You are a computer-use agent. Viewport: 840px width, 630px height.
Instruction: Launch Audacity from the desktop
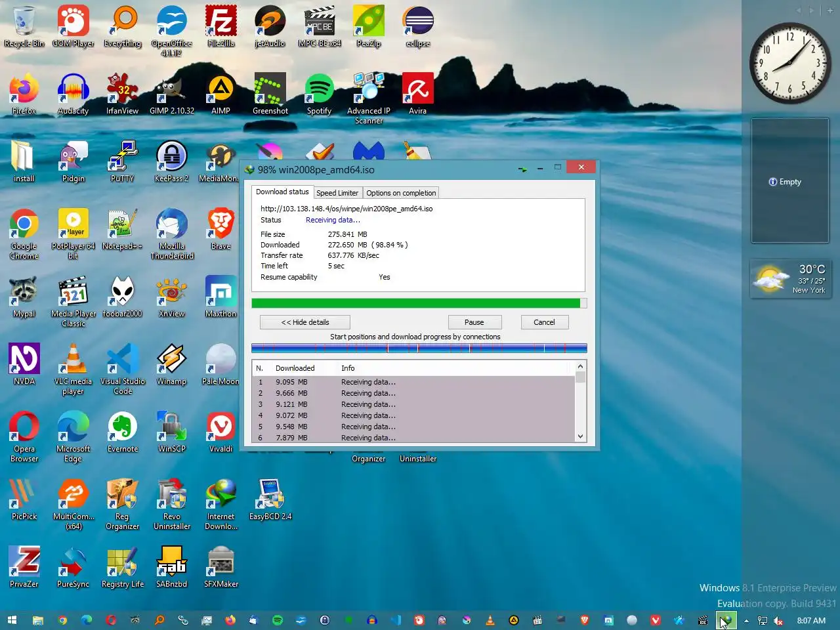(73, 94)
